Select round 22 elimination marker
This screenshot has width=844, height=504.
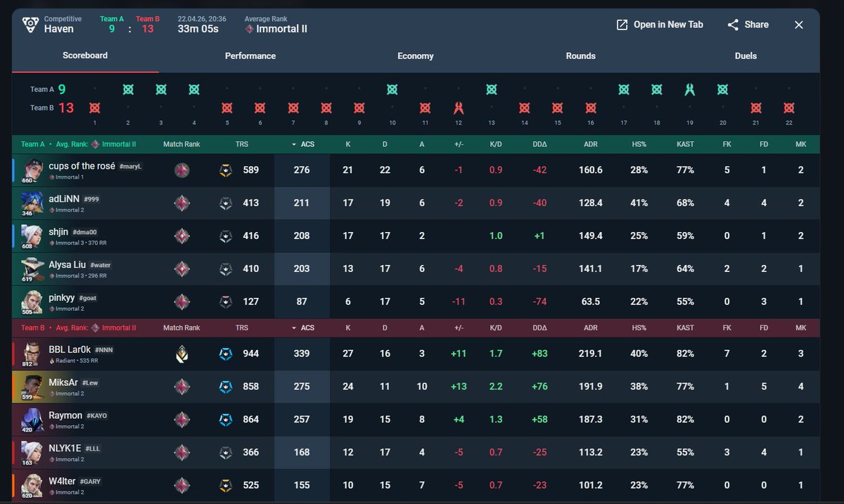pos(789,108)
